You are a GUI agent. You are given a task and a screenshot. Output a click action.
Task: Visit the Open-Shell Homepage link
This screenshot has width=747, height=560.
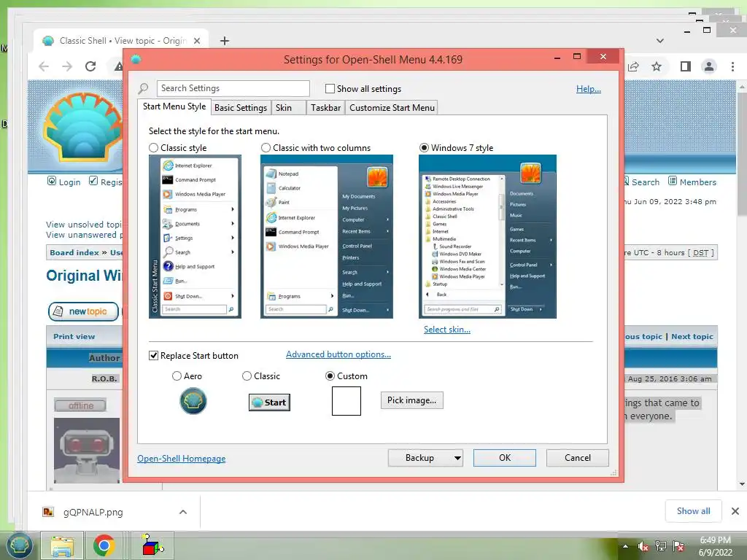click(182, 459)
